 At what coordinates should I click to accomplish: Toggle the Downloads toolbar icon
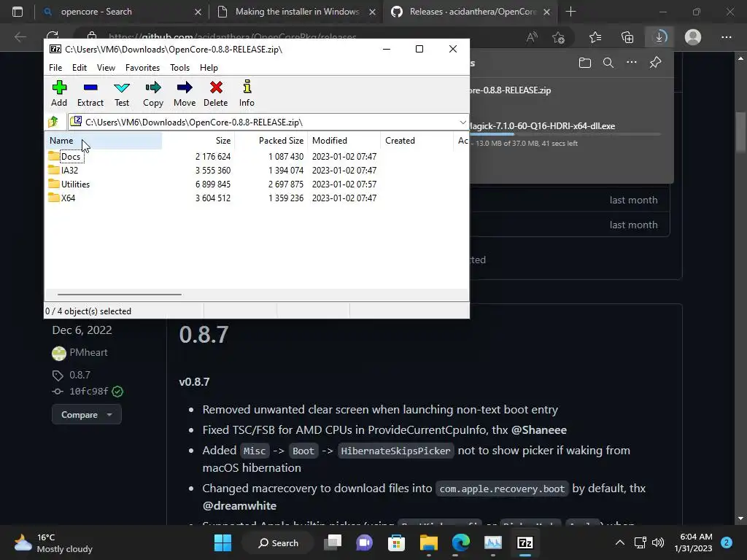[659, 36]
